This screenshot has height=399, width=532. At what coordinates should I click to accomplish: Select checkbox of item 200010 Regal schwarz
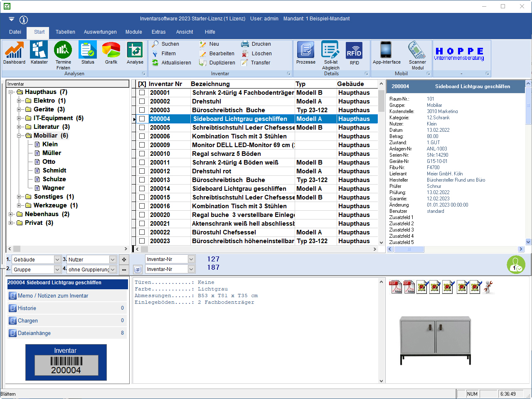[x=142, y=154]
